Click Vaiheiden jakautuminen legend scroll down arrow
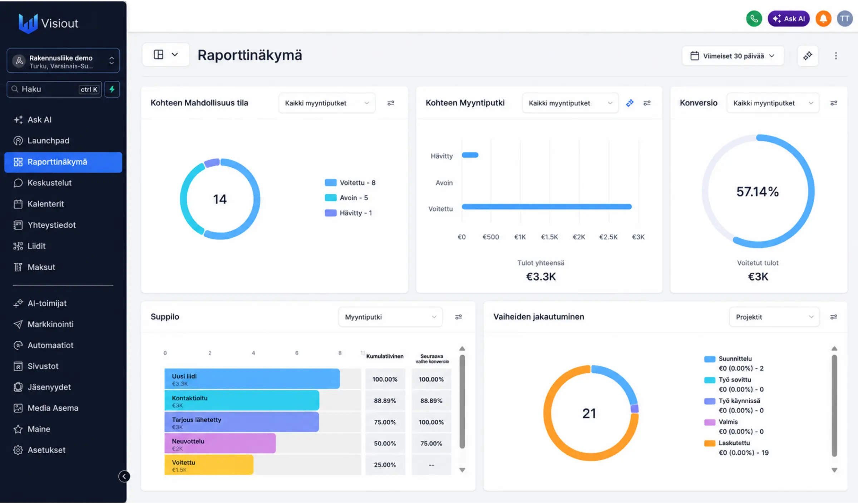 point(834,470)
